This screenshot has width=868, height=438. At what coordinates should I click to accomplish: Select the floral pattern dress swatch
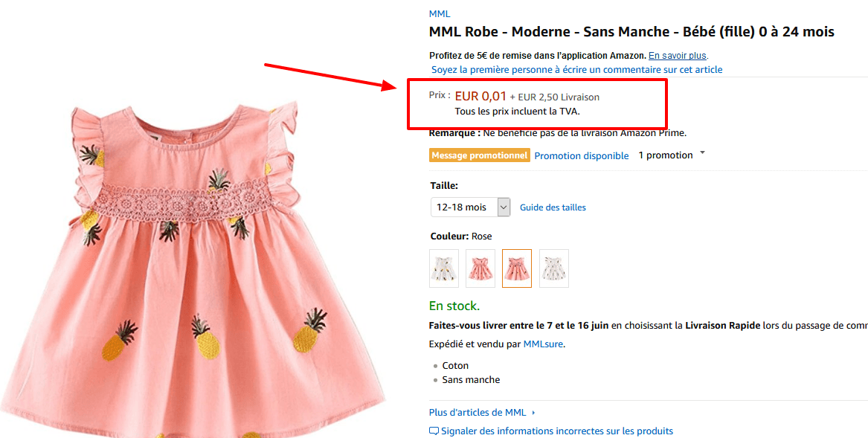coord(553,268)
